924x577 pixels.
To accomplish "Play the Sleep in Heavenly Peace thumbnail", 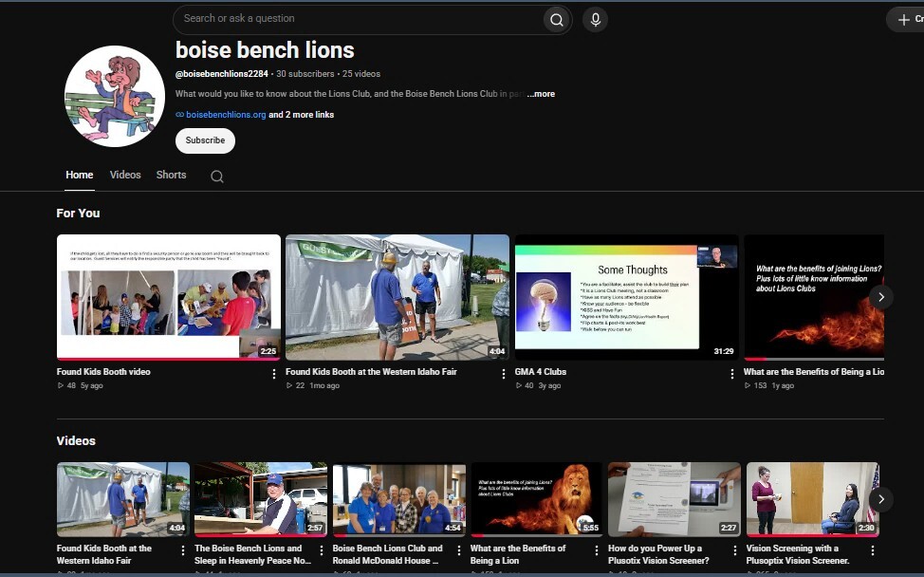I will point(261,499).
